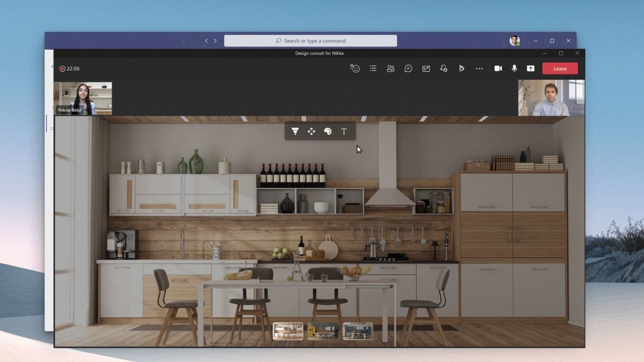Minimize the main Teams window
The image size is (644, 362).
point(536,41)
